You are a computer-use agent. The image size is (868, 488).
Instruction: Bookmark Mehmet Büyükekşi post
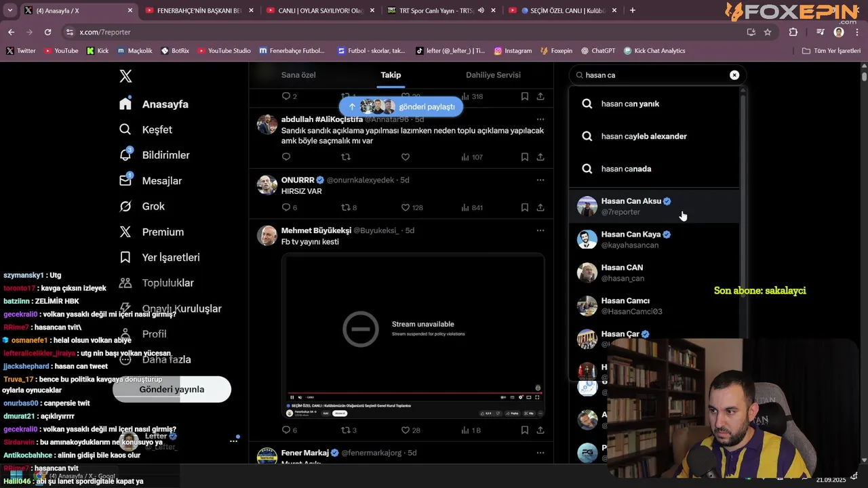pyautogui.click(x=525, y=430)
